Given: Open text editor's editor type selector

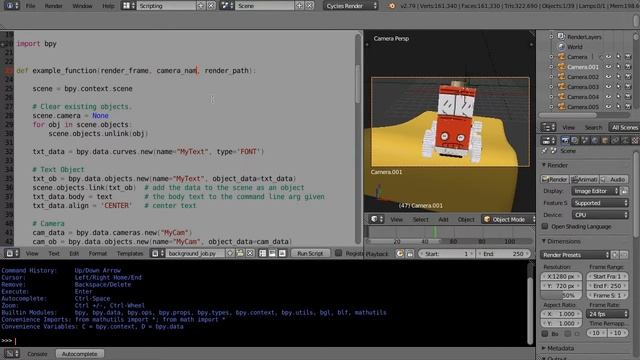Looking at the screenshot, I should click(x=12, y=253).
